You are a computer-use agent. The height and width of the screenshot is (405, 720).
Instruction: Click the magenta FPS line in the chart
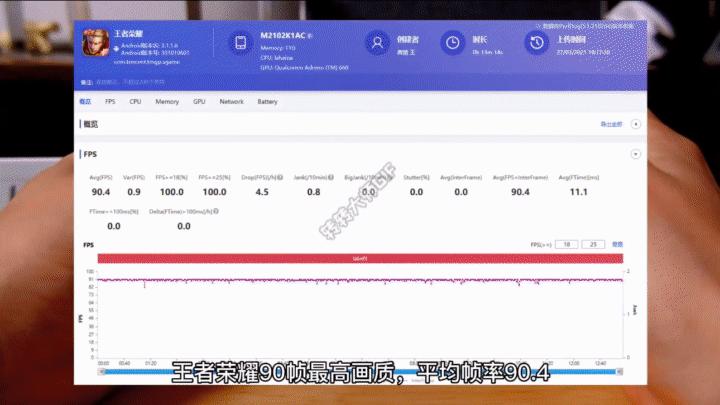coord(360,280)
